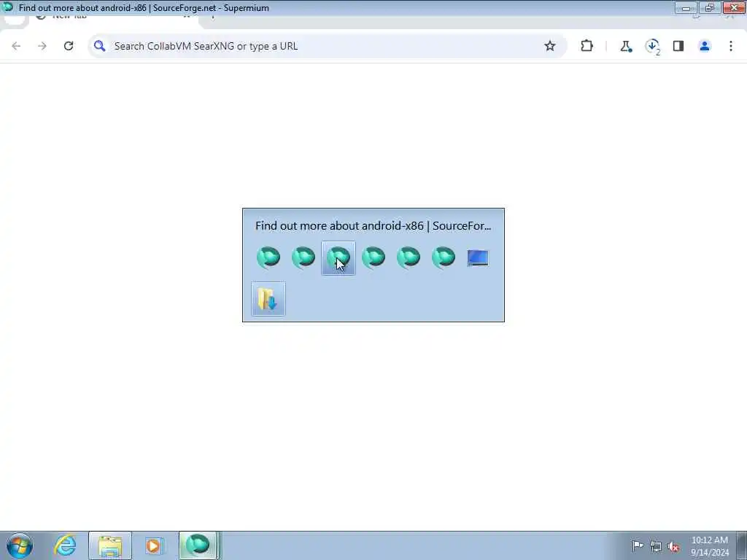This screenshot has height=560, width=747.
Task: Show the browser downloads bubble
Action: [x=652, y=46]
